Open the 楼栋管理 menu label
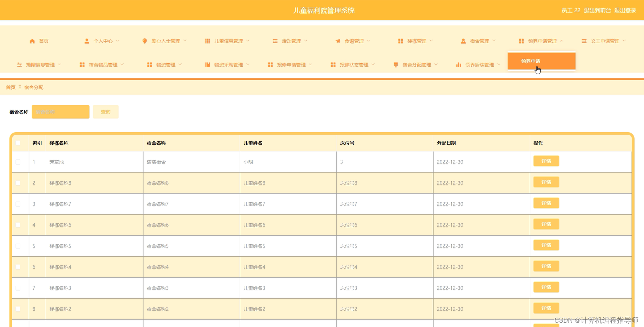 417,41
